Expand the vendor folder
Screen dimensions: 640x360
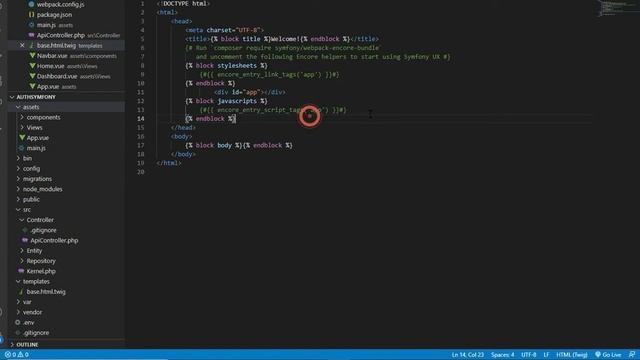click(32, 312)
